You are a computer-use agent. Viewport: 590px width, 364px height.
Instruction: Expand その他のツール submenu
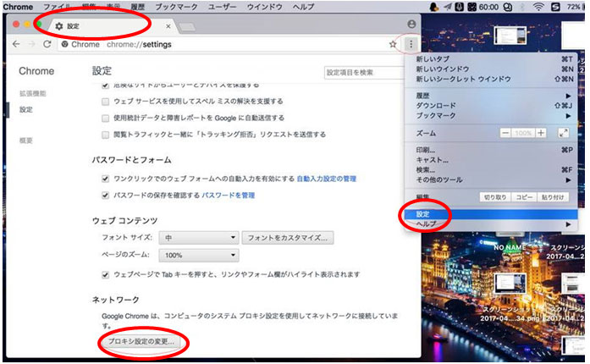tap(491, 180)
